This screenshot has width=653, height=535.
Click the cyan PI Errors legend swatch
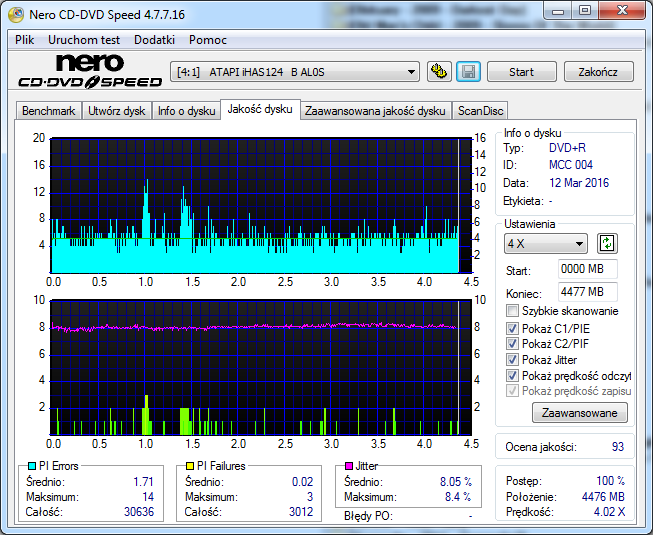32,465
